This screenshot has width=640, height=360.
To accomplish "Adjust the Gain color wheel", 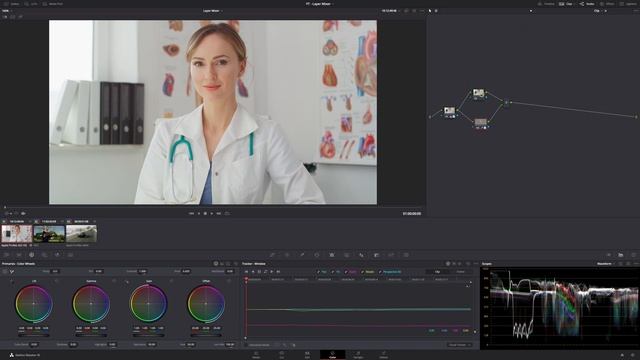I will 149,304.
